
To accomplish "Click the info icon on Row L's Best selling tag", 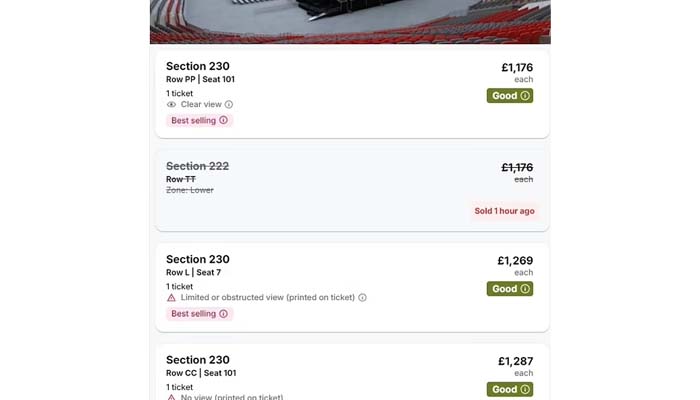I will click(x=223, y=313).
